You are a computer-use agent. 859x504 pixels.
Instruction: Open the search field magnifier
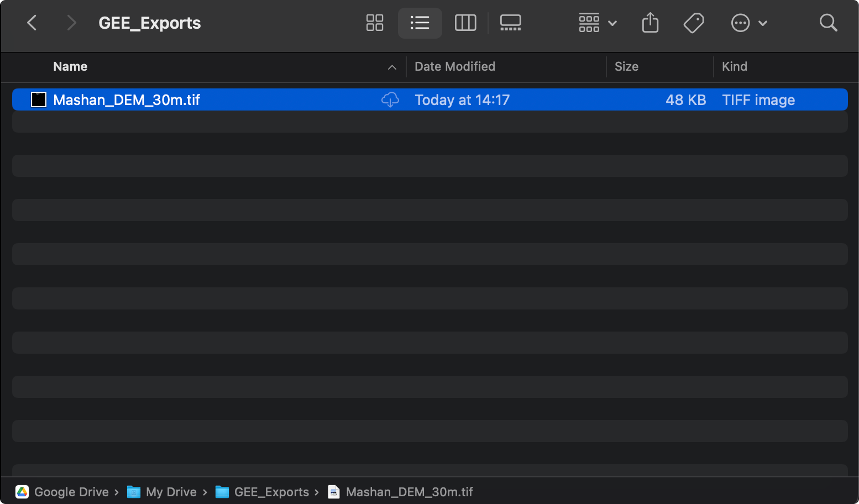click(x=828, y=23)
